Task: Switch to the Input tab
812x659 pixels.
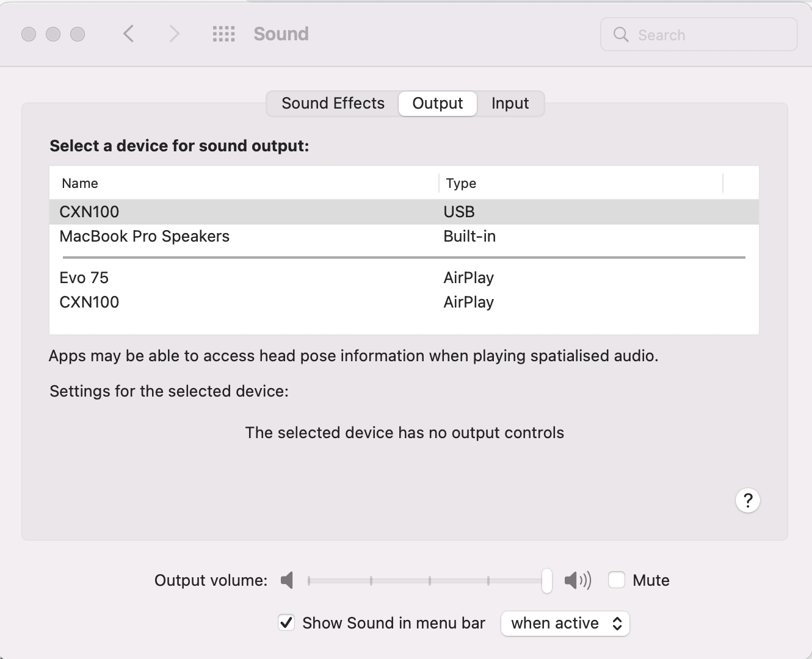Action: coord(510,103)
